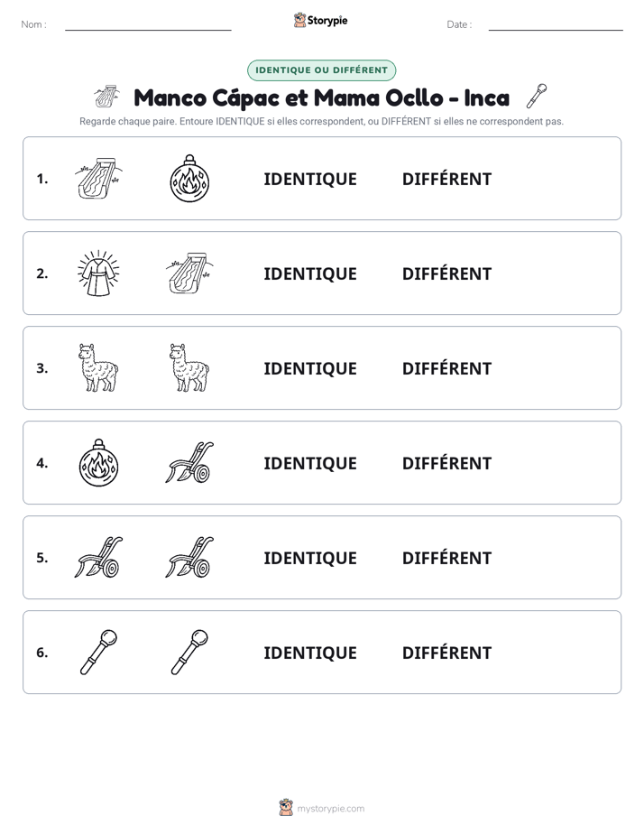The height and width of the screenshot is (834, 644).
Task: Click the left golden staff in row 6
Action: pos(99,652)
